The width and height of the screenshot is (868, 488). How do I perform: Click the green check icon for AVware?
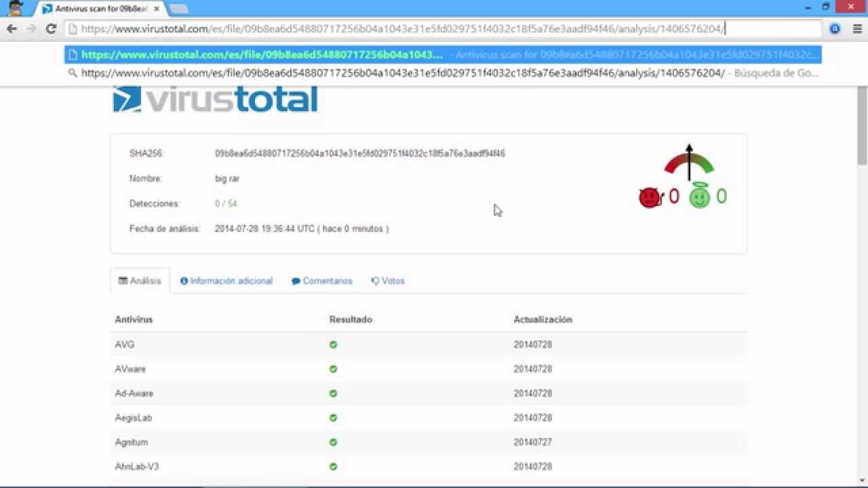(333, 369)
